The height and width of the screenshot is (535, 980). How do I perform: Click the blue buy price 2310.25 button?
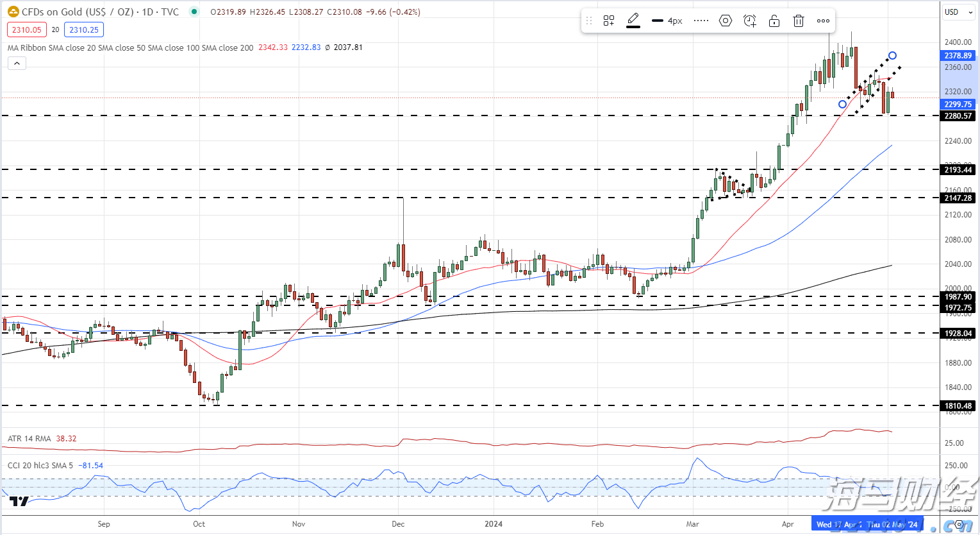click(84, 30)
